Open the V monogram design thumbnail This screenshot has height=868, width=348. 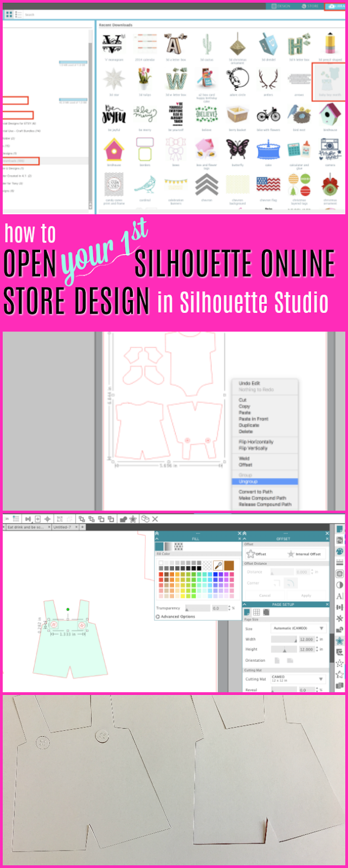pos(113,44)
